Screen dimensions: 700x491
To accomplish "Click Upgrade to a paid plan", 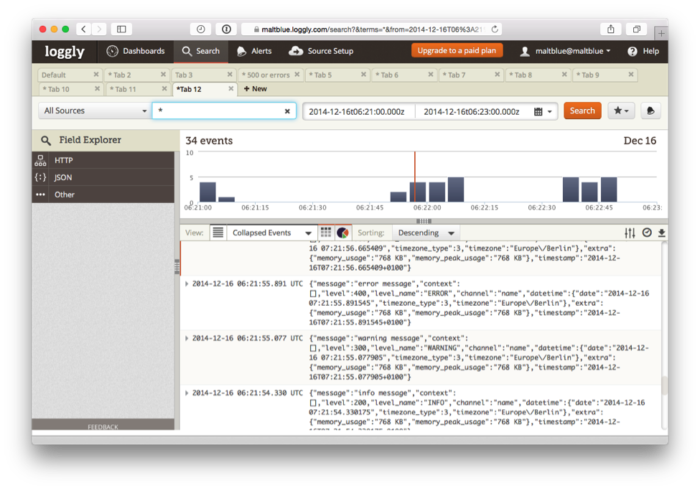I will point(456,50).
